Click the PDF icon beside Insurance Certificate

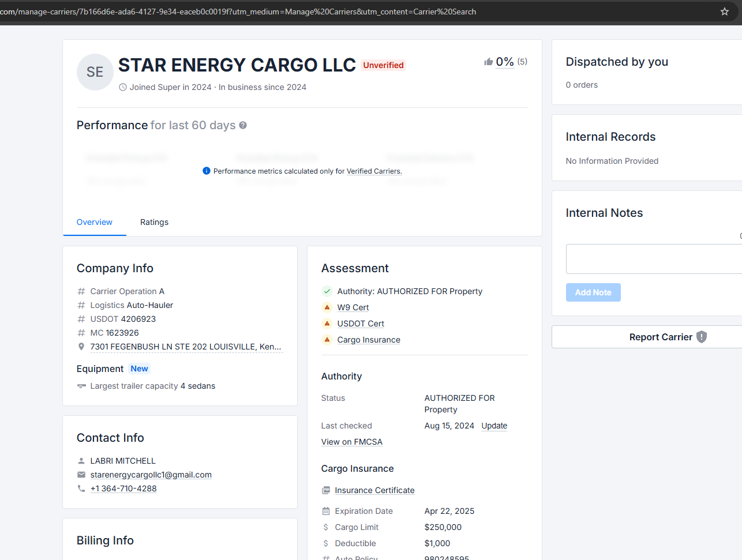pos(326,490)
